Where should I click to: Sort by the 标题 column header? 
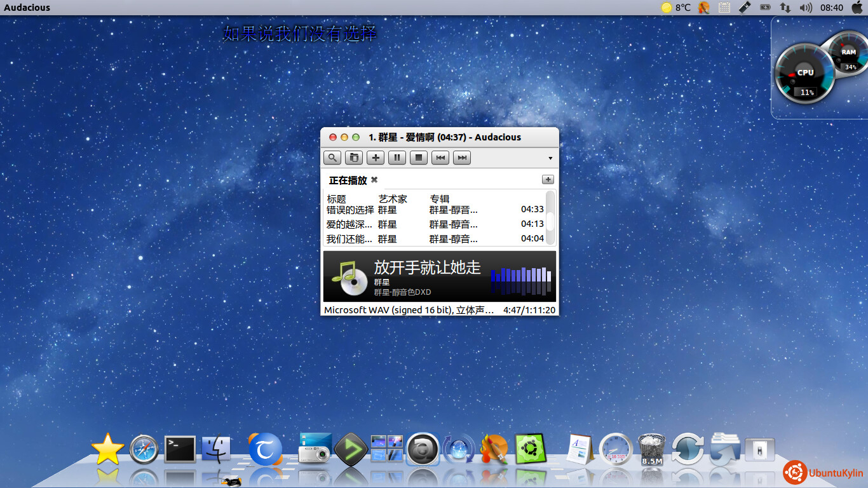coord(337,199)
